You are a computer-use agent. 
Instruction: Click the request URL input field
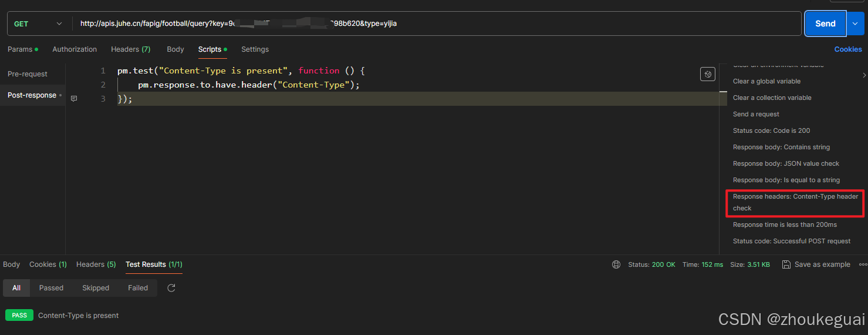[437, 24]
